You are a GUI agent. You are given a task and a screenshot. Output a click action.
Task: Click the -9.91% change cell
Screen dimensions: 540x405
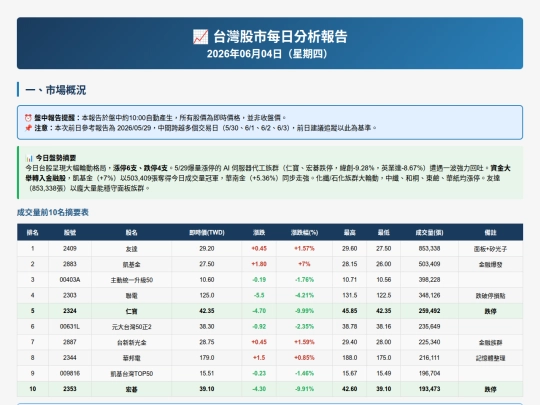(304, 389)
